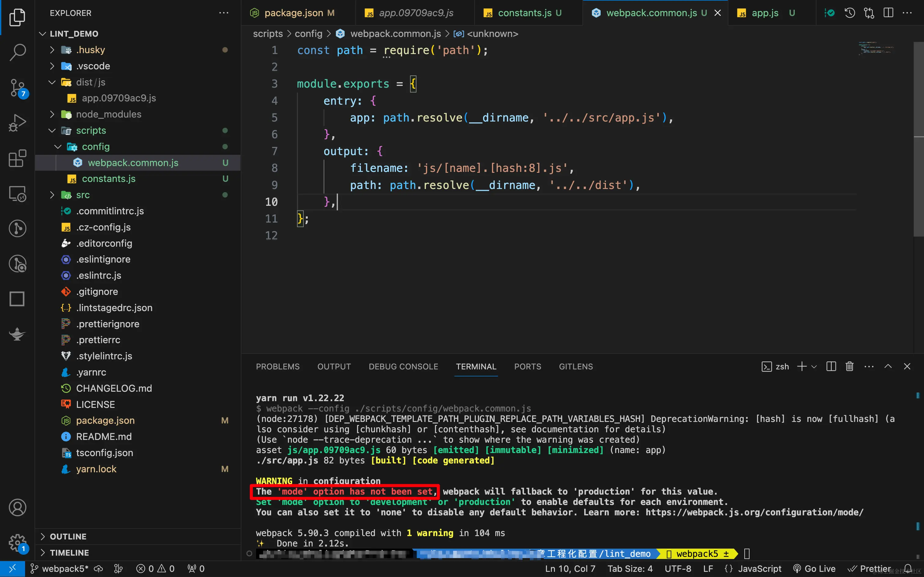Click the editor minimap code preview
The width and height of the screenshot is (924, 577).
tap(876, 48)
